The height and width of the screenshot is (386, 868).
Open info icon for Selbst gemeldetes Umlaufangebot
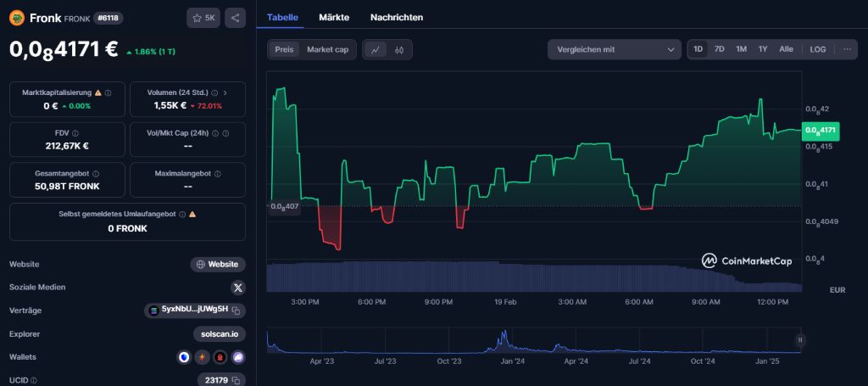[x=183, y=214]
